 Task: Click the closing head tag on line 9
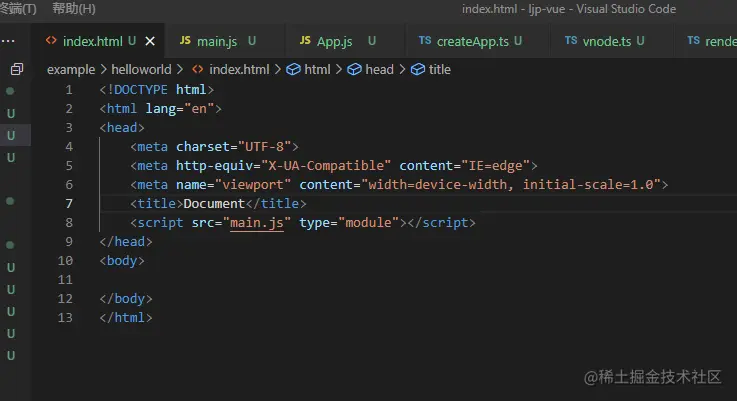125,242
